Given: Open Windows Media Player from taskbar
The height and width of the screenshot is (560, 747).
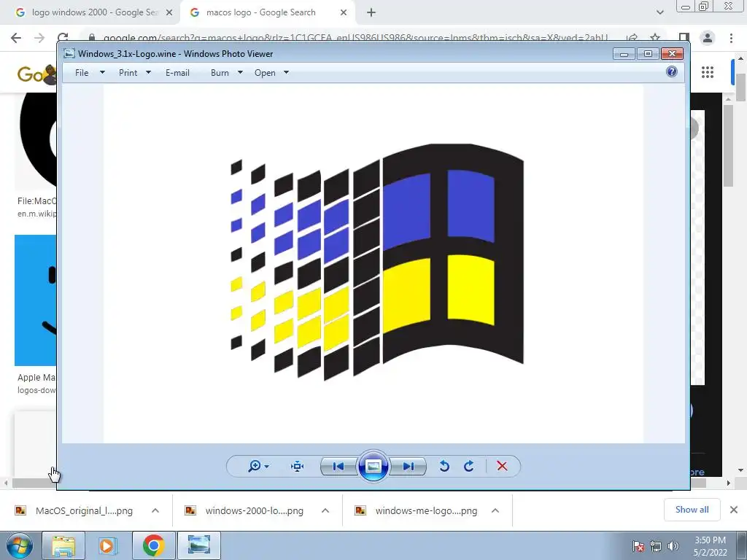Looking at the screenshot, I should (x=107, y=545).
